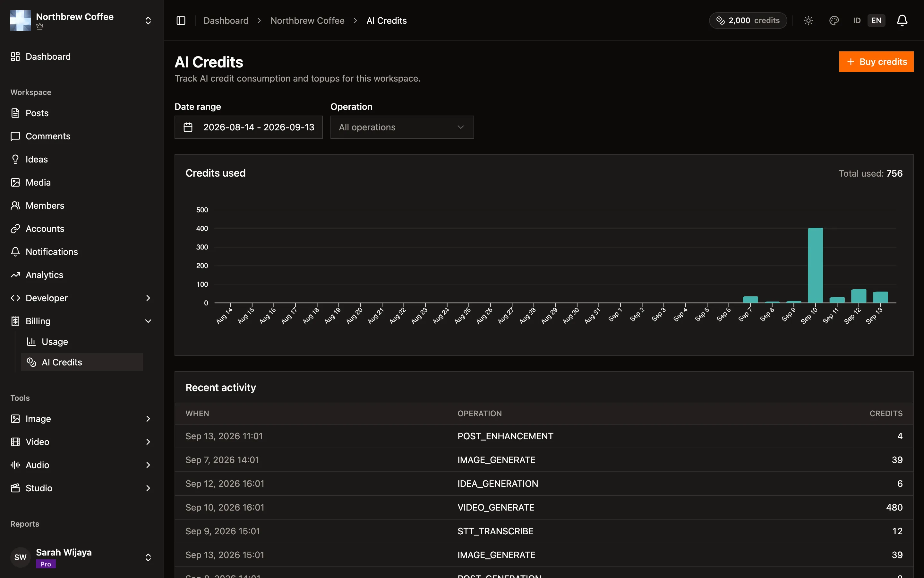924x578 pixels.
Task: Click the POST_ENHANCEMENT operation row
Action: pyautogui.click(x=544, y=436)
